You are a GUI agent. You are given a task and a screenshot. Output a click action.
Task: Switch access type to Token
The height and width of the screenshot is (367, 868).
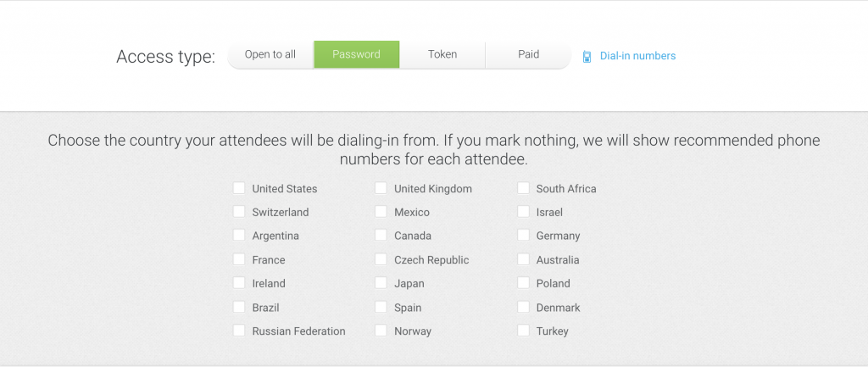442,54
